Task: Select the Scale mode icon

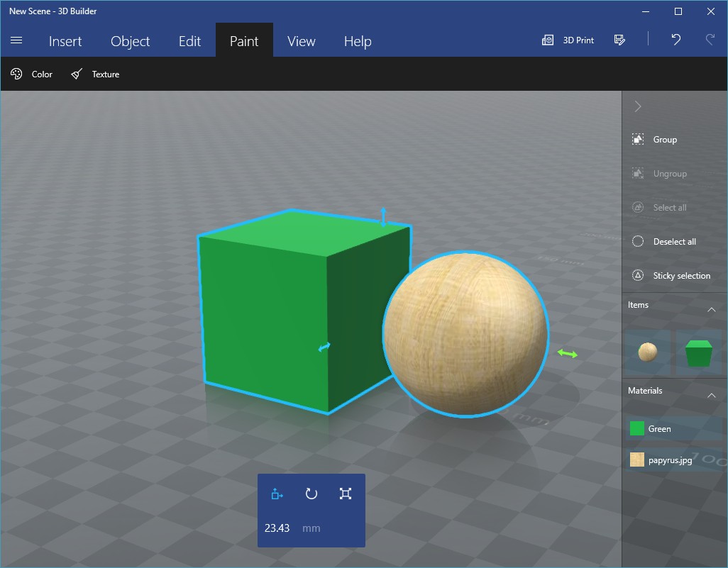Action: 346,494
